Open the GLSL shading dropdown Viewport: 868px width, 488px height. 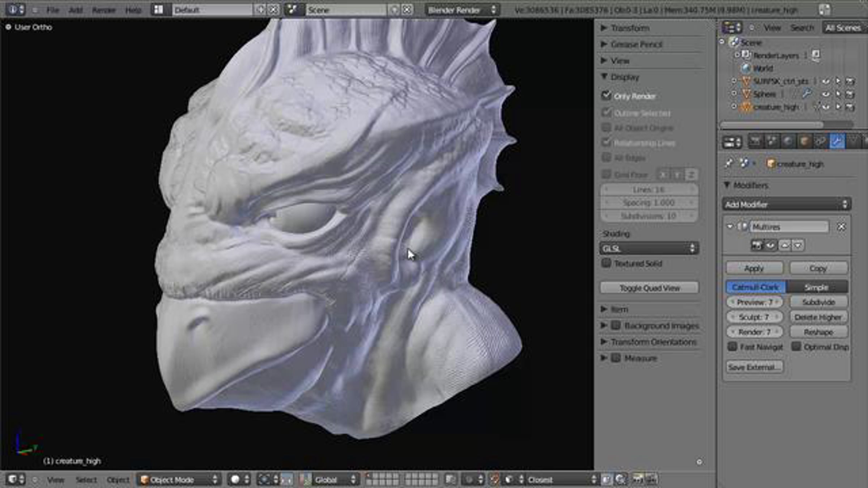[x=649, y=248]
